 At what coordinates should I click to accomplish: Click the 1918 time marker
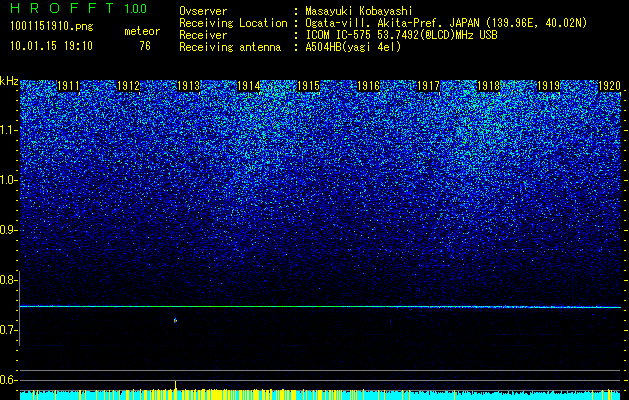point(489,86)
